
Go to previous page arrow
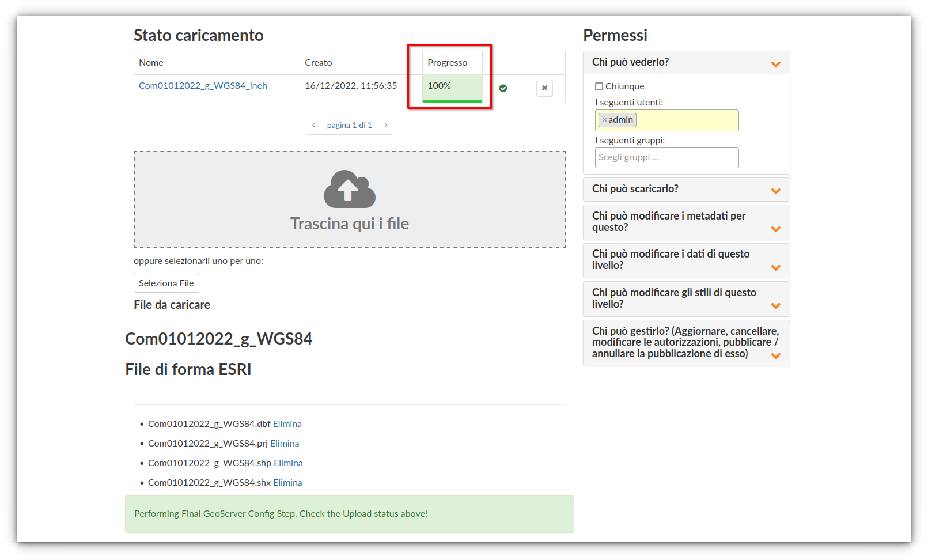[x=313, y=125]
